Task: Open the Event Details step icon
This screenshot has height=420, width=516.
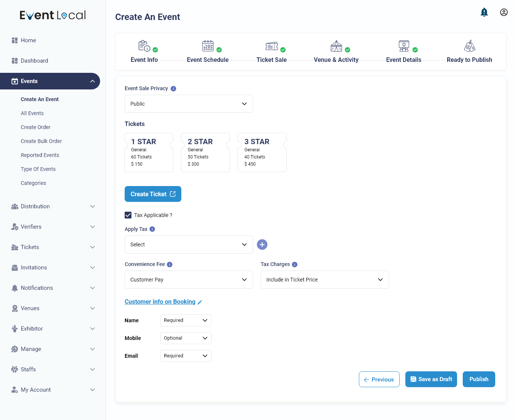Action: tap(403, 46)
